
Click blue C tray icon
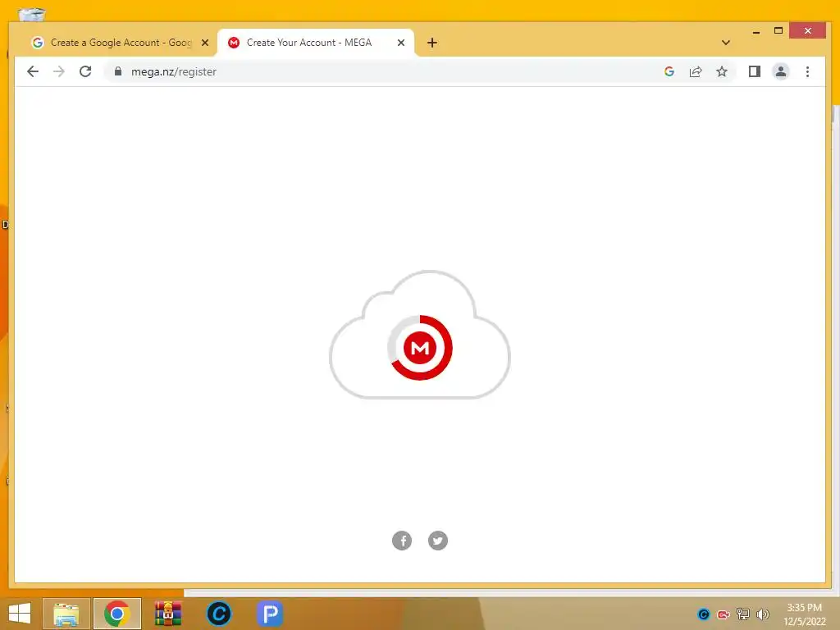click(703, 614)
